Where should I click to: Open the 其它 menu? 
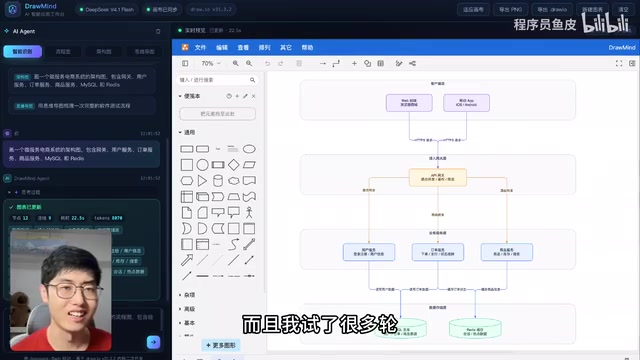[286, 48]
